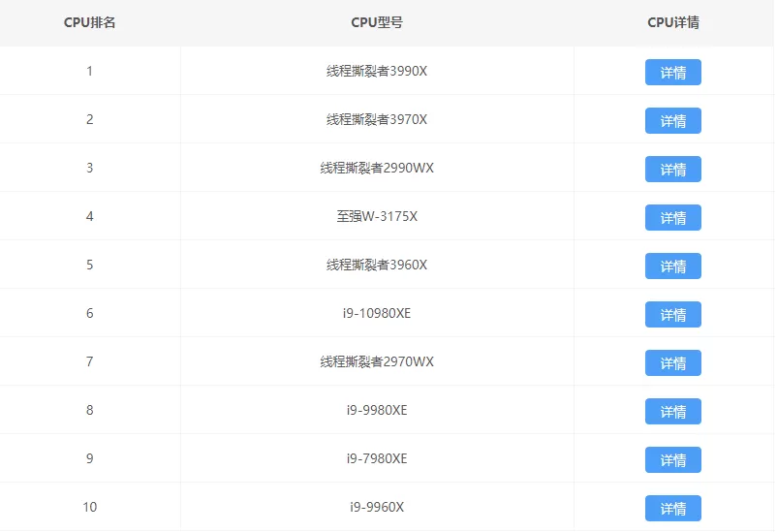Open details for 线程撕裂者3990X
Viewport: 777px width, 532px height.
point(672,72)
